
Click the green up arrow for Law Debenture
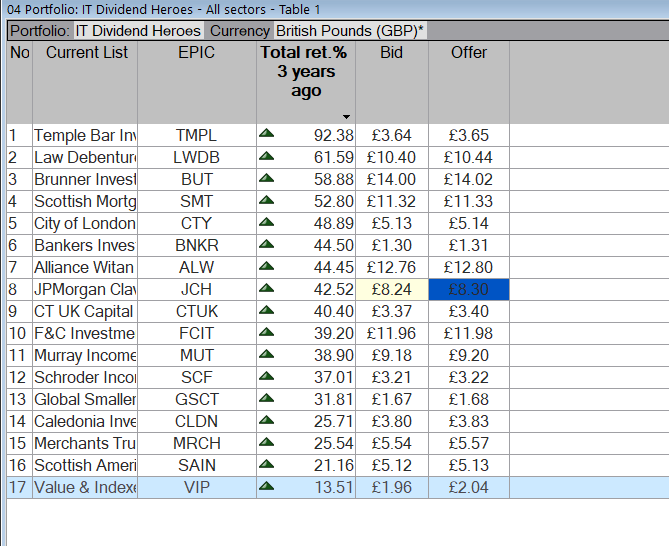[266, 156]
